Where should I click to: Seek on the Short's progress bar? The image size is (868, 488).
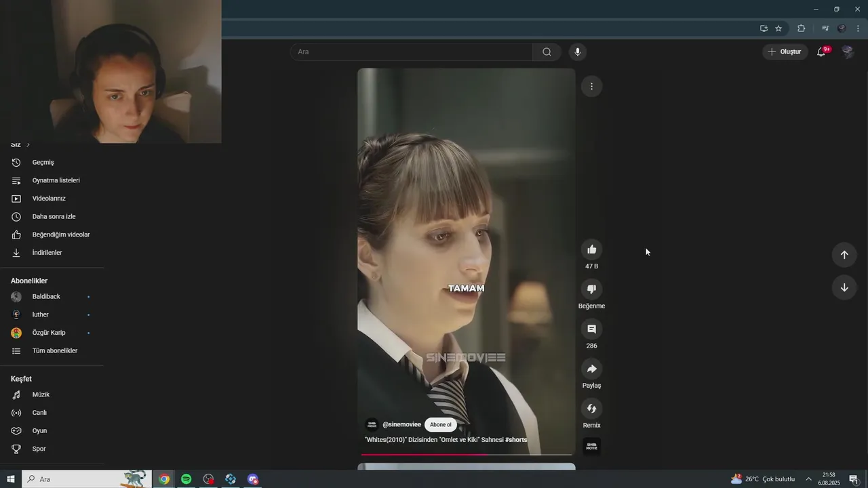(467, 454)
